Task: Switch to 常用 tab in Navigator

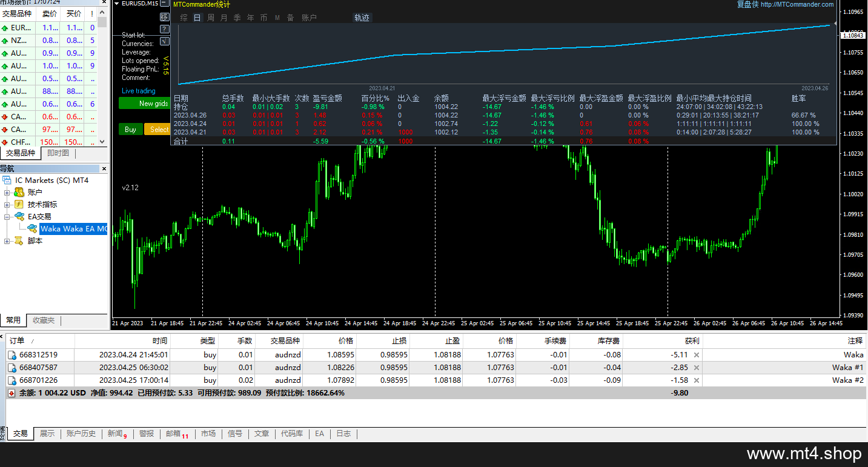Action: coord(13,320)
